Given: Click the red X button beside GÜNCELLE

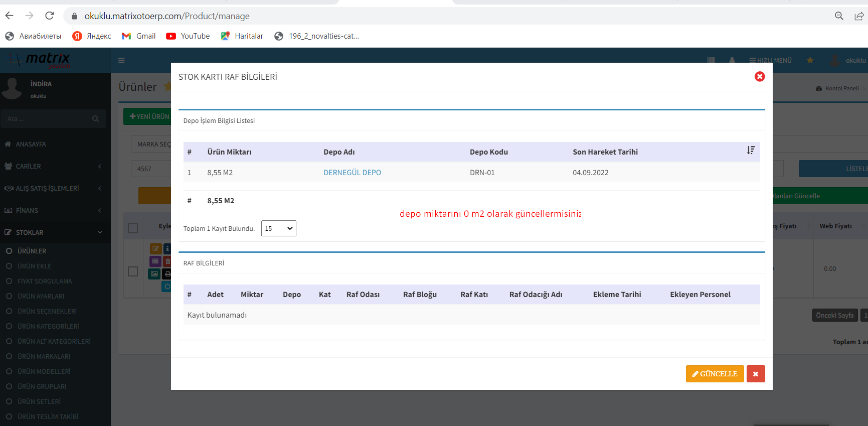Looking at the screenshot, I should (755, 374).
